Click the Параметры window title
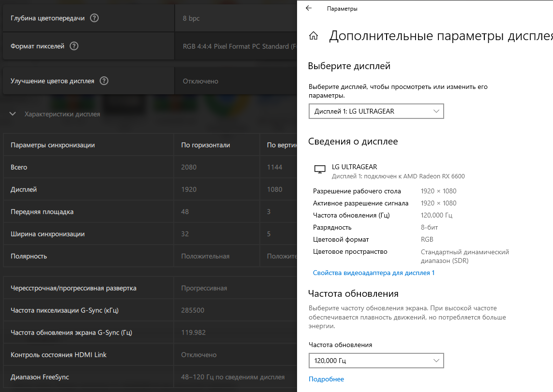This screenshot has width=553, height=392. (342, 9)
